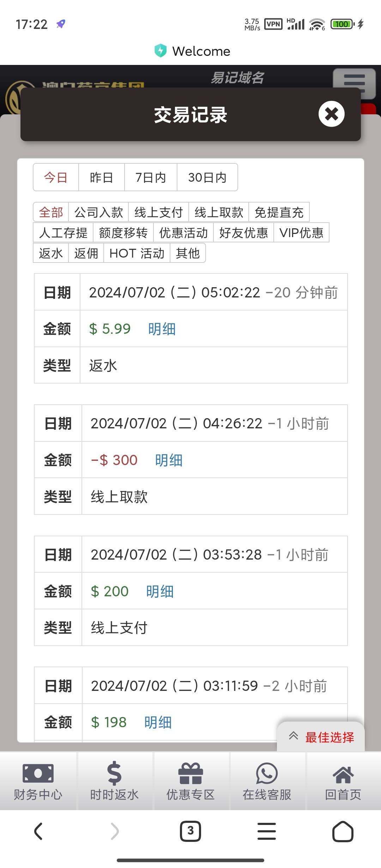This screenshot has height=868, width=381.
Task: View 明细 for $ 5.99 rebate
Action: 162,329
